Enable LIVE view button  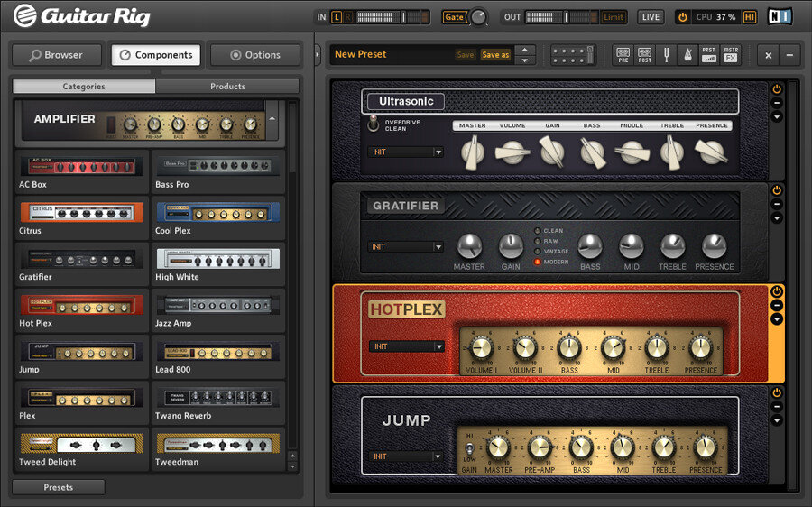[x=651, y=17]
